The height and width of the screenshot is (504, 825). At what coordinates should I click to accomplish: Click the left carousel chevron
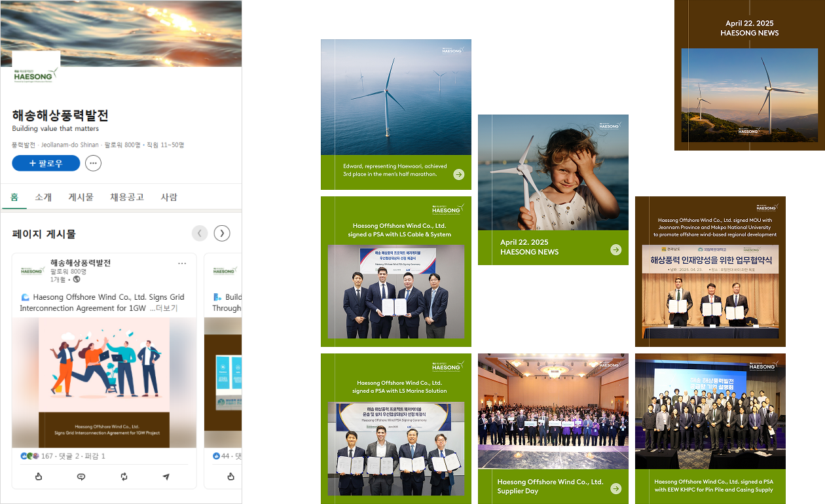200,233
